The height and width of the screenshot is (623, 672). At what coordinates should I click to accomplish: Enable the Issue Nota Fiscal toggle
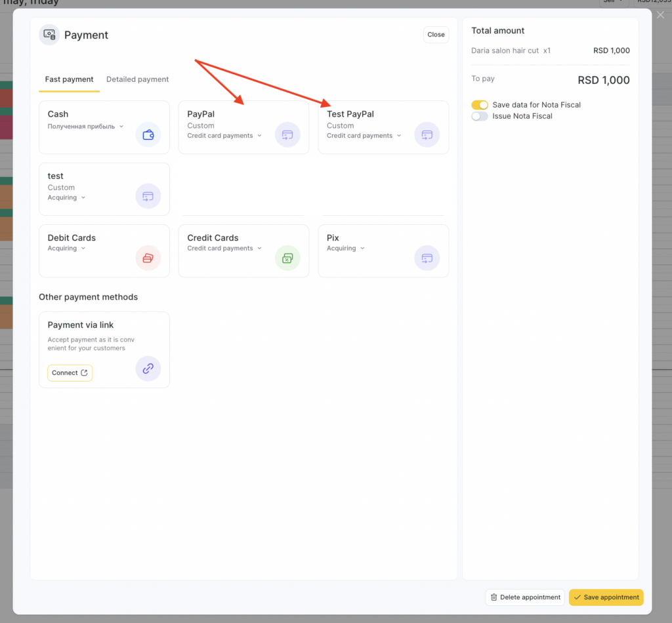pyautogui.click(x=480, y=116)
